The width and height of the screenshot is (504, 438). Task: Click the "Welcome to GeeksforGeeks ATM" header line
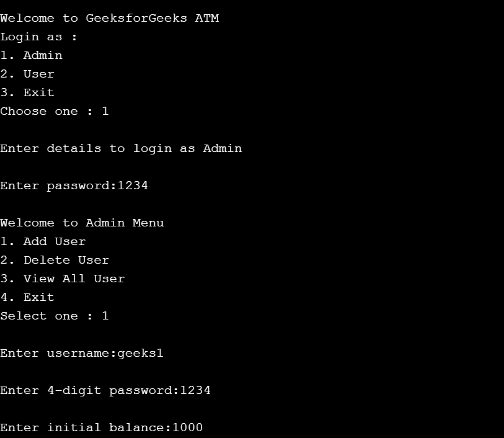[109, 18]
